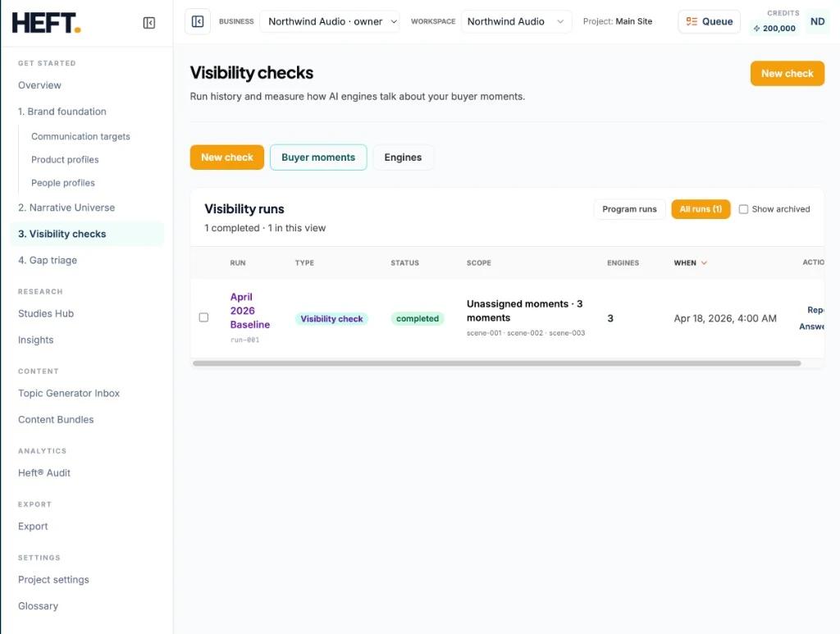This screenshot has height=634, width=840.
Task: Open the Business dropdown Northwind Audio · owner
Action: [x=330, y=21]
